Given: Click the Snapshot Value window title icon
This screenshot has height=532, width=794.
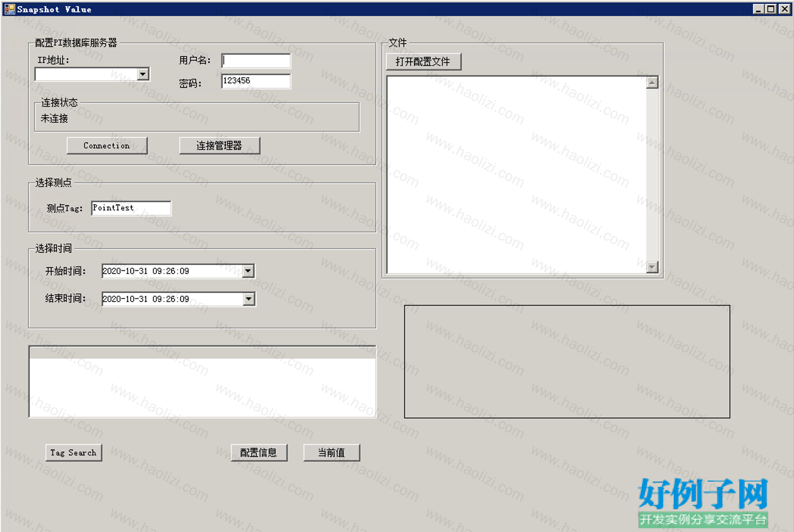Looking at the screenshot, I should [9, 9].
